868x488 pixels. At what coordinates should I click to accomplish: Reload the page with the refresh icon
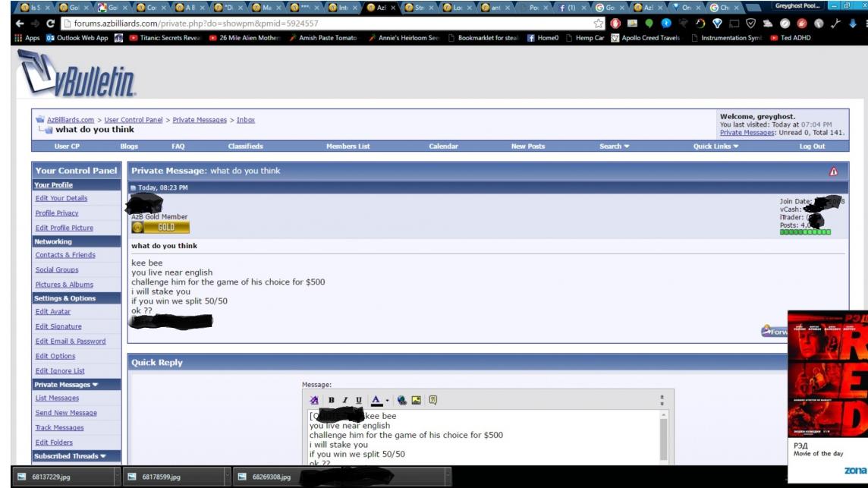coord(50,24)
